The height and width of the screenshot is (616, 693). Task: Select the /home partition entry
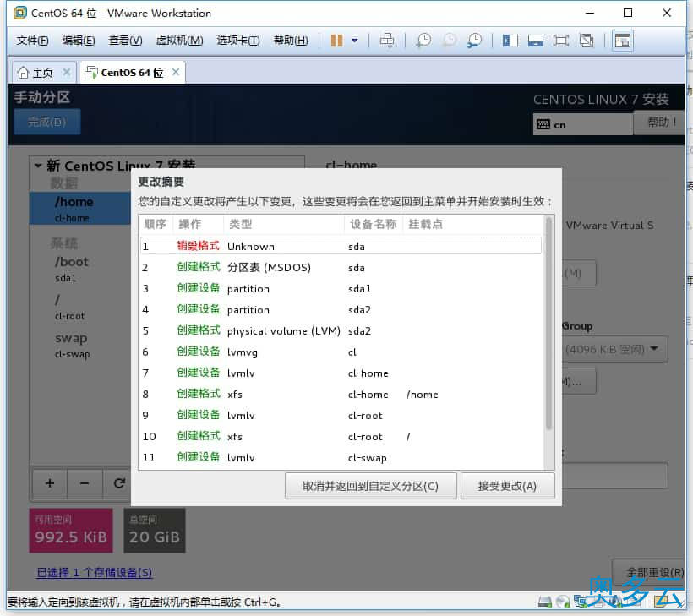80,208
